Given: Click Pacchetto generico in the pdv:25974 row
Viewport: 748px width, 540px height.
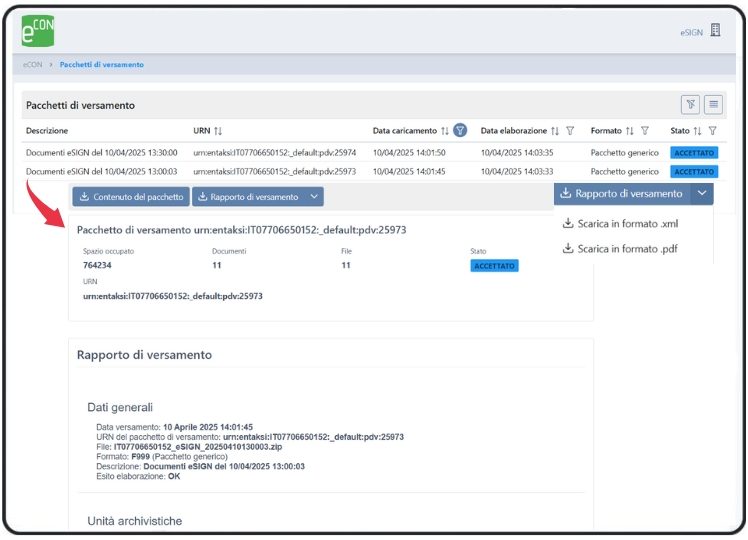Looking at the screenshot, I should 624,153.
